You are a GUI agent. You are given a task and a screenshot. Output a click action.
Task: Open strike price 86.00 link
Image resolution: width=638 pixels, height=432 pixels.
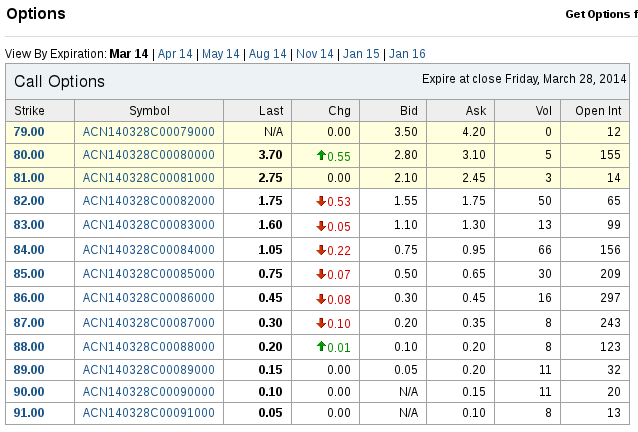click(x=29, y=298)
